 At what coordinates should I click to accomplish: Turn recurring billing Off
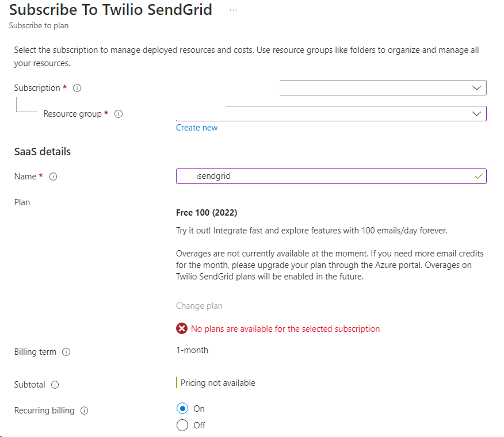pyautogui.click(x=182, y=425)
